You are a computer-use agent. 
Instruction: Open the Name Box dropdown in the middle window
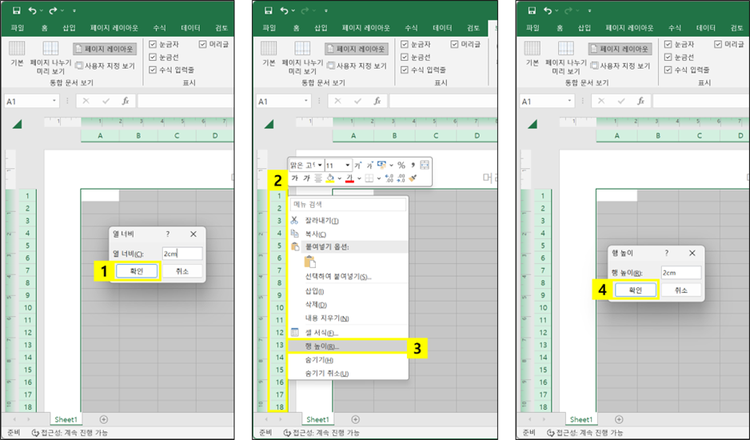306,101
